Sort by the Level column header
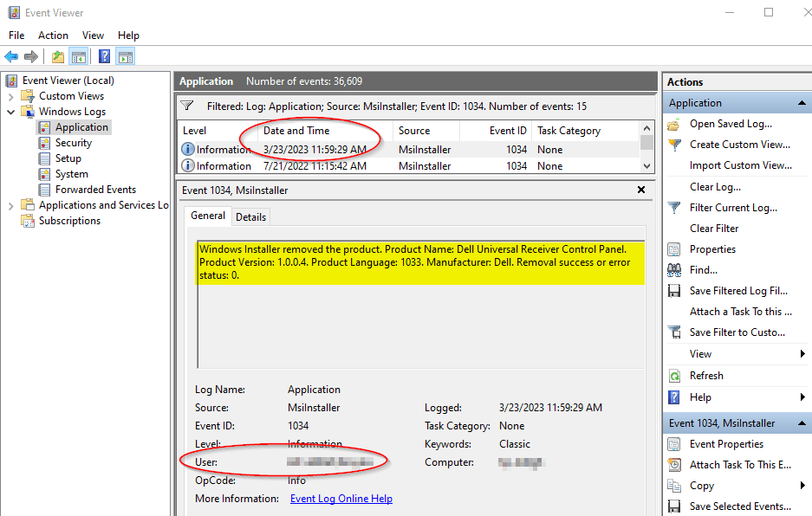The image size is (812, 516). [218, 131]
